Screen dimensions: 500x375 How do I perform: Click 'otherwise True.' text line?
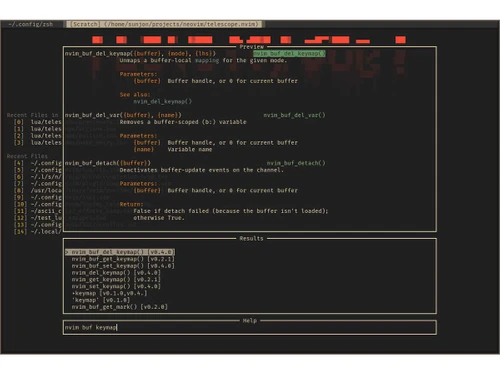tap(159, 218)
